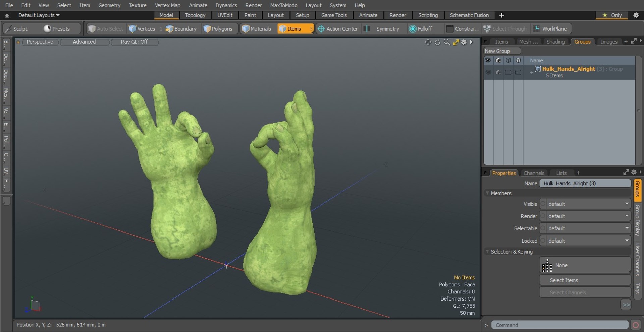644x332 pixels.
Task: Collapse the Members section
Action: [487, 193]
